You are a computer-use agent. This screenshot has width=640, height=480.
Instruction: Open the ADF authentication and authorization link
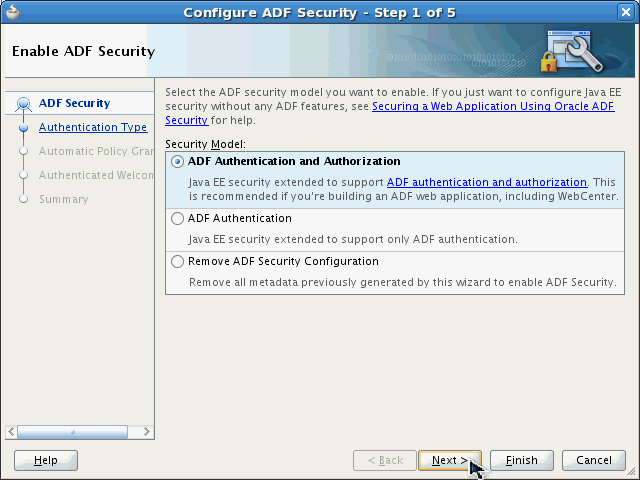click(487, 182)
